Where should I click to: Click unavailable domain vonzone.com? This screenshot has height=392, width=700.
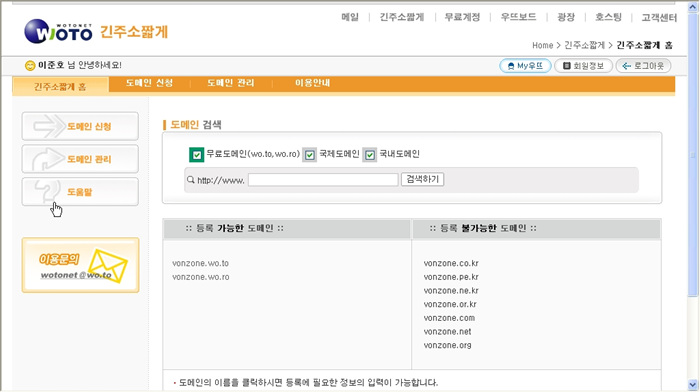click(x=449, y=318)
